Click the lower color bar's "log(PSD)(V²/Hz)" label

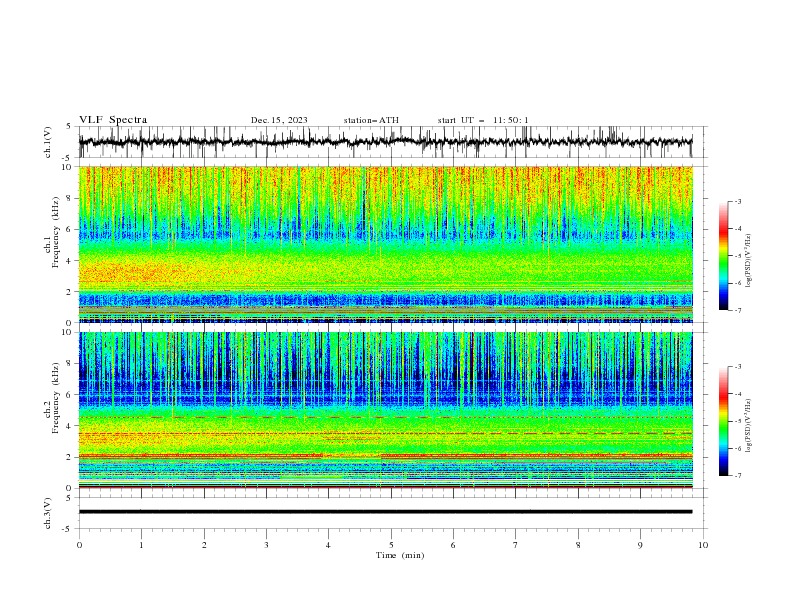(x=749, y=426)
